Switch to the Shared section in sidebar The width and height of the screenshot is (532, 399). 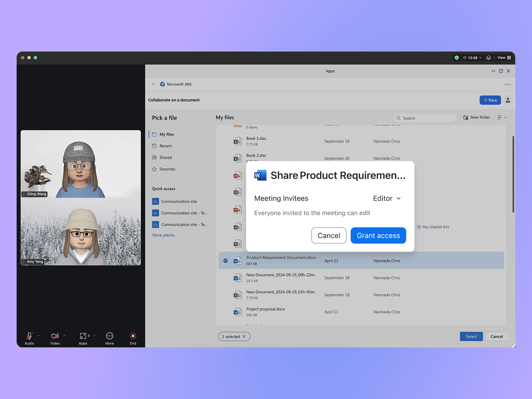pos(165,157)
